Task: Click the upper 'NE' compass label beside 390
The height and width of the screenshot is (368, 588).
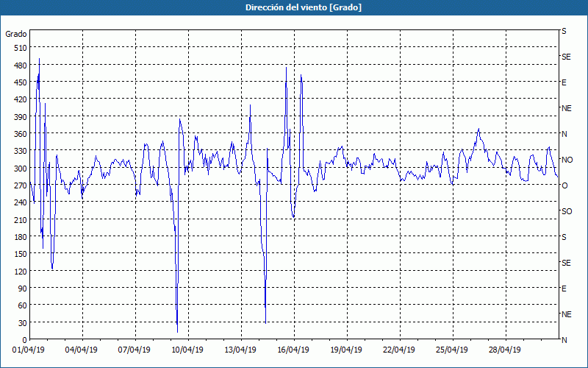Action: [x=566, y=108]
